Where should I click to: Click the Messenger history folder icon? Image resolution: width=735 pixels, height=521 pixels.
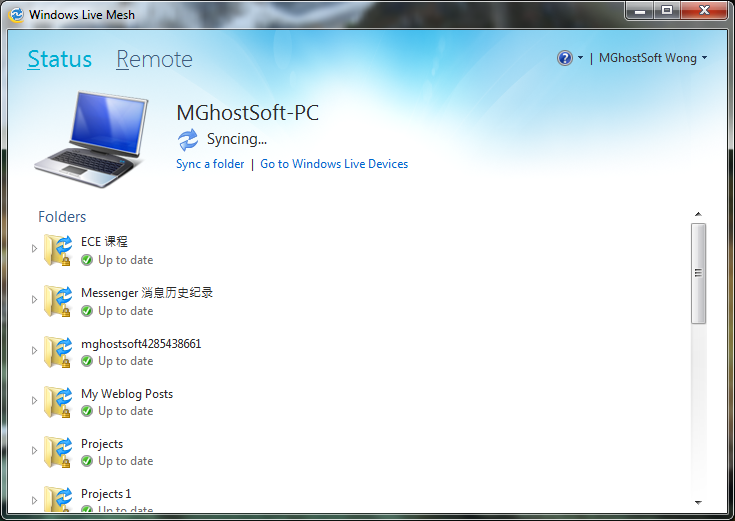coord(58,300)
